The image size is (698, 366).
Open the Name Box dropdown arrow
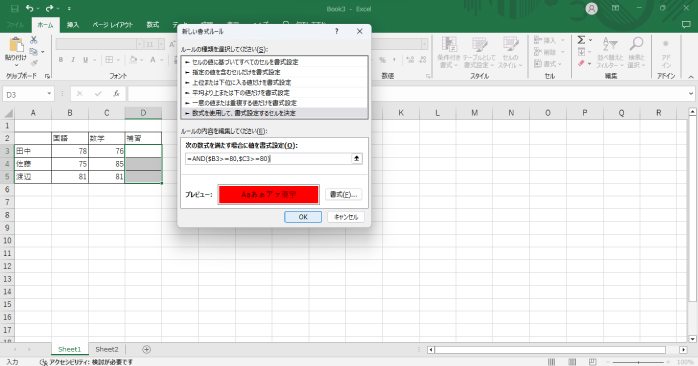point(49,94)
